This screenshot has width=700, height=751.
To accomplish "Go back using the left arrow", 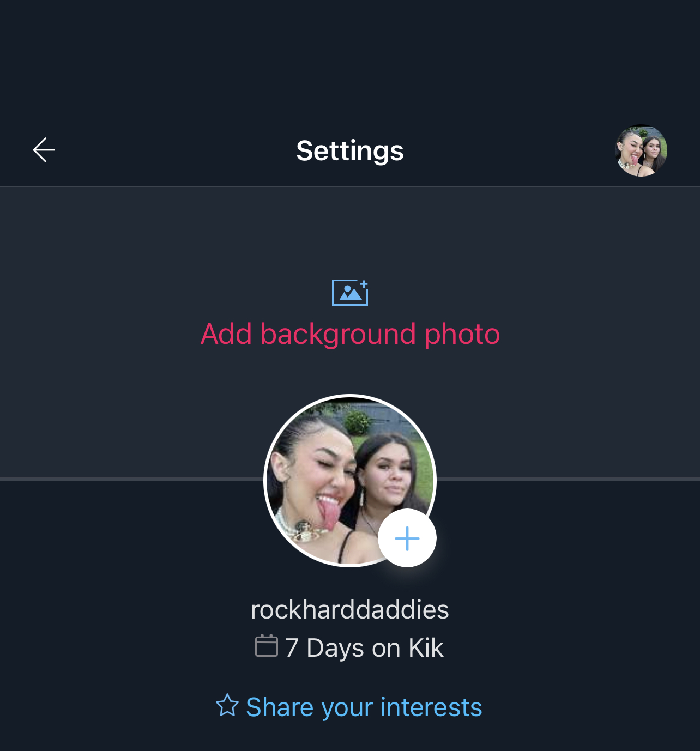I will pyautogui.click(x=44, y=150).
